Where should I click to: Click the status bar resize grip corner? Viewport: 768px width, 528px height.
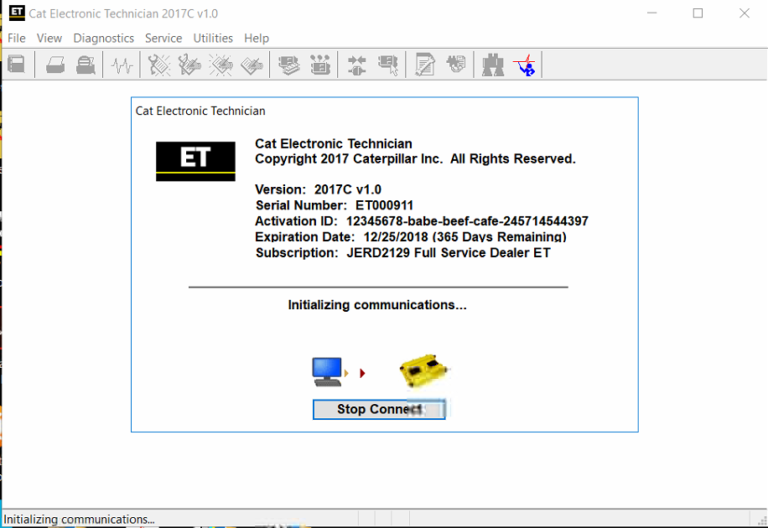pos(762,521)
